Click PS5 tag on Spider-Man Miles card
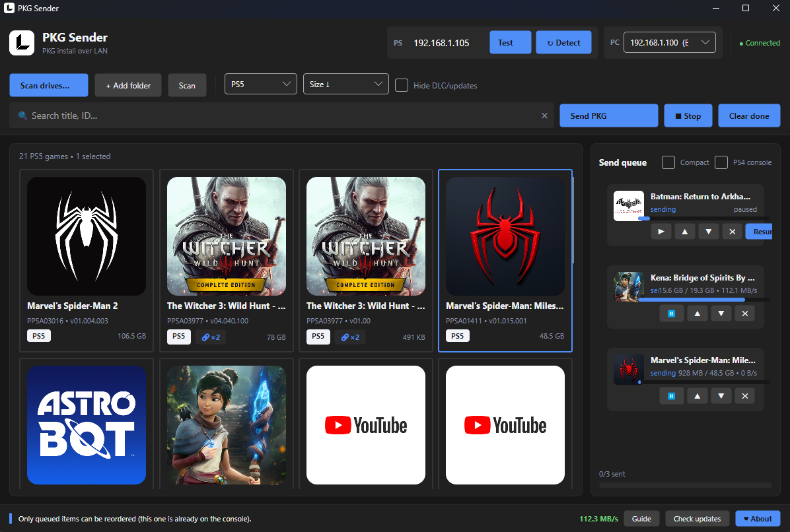The height and width of the screenshot is (532, 790). pos(458,336)
